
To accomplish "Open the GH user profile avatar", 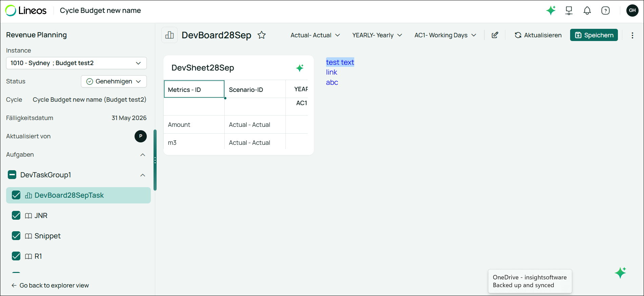I will pyautogui.click(x=632, y=11).
